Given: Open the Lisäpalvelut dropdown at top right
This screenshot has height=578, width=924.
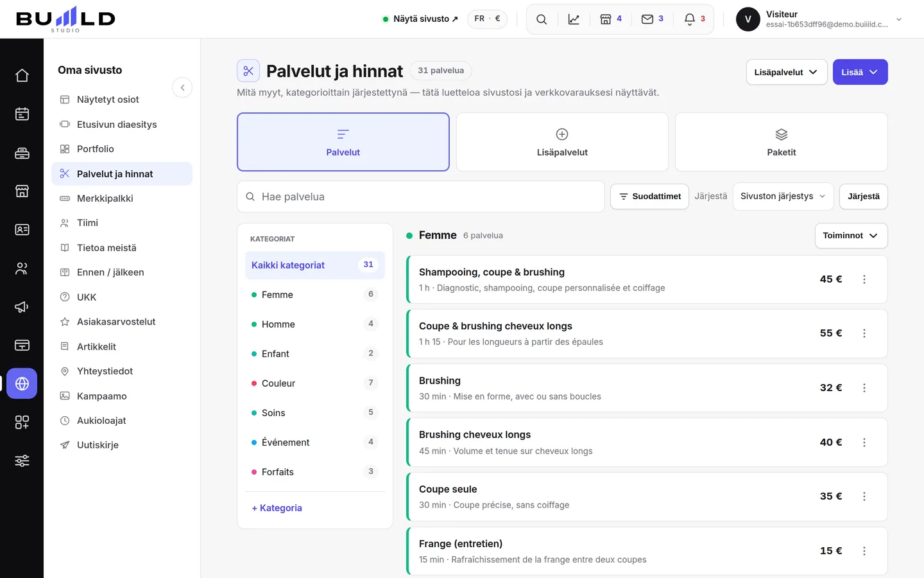Looking at the screenshot, I should tap(786, 72).
